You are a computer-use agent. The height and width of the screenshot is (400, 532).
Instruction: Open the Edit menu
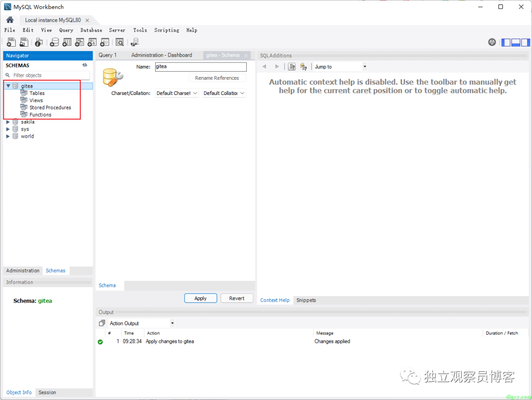[x=28, y=30]
